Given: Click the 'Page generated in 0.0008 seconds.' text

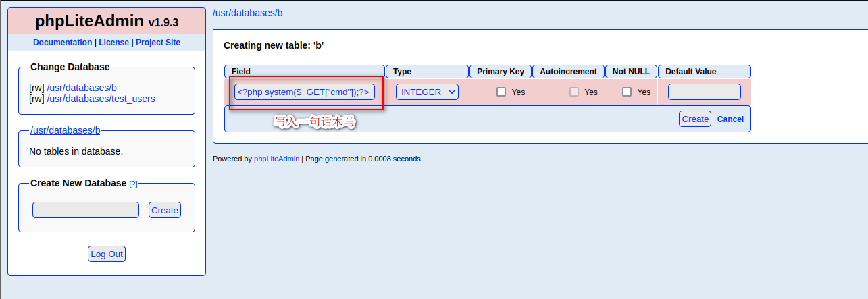Looking at the screenshot, I should (364, 159).
